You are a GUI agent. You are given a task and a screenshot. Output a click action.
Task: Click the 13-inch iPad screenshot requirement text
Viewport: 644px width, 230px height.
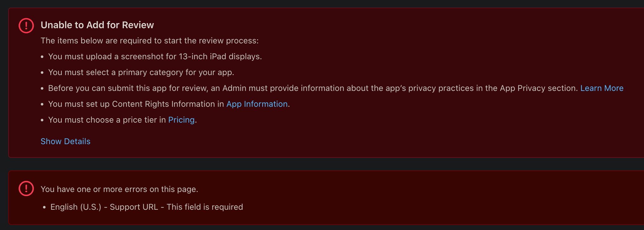(155, 56)
